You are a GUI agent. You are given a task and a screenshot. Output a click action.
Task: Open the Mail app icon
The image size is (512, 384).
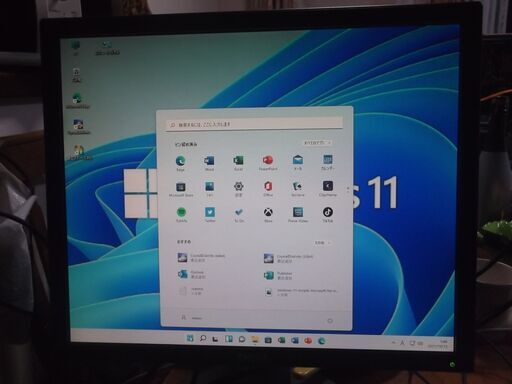pos(298,160)
